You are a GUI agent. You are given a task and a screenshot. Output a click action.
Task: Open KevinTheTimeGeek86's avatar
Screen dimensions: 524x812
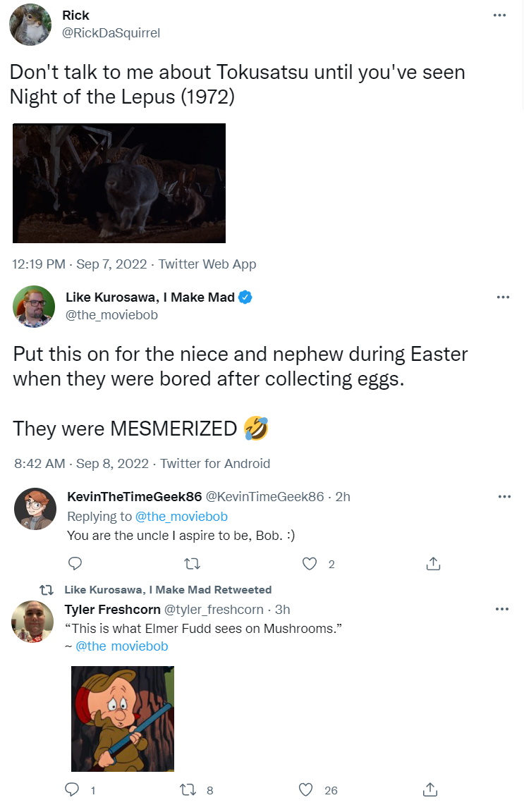[35, 508]
